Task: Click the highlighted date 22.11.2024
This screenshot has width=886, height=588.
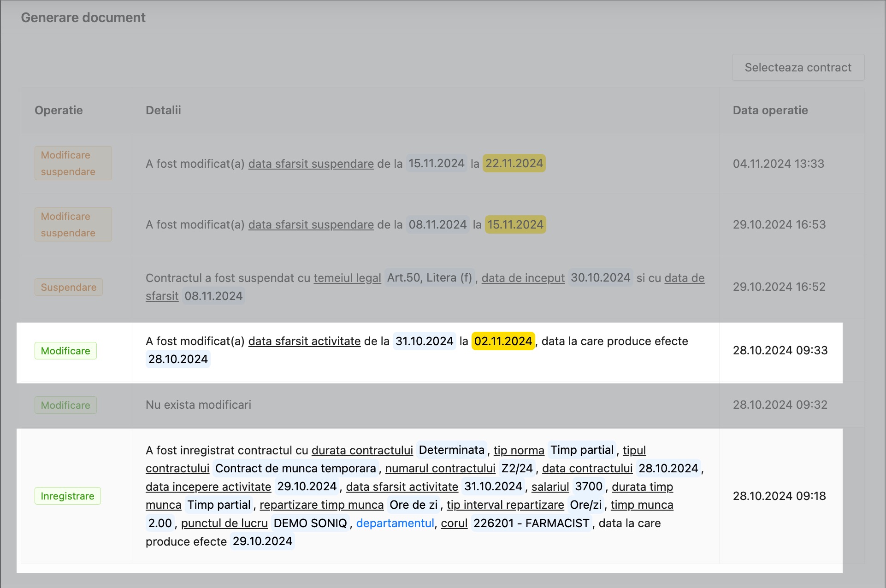Action: (x=514, y=163)
